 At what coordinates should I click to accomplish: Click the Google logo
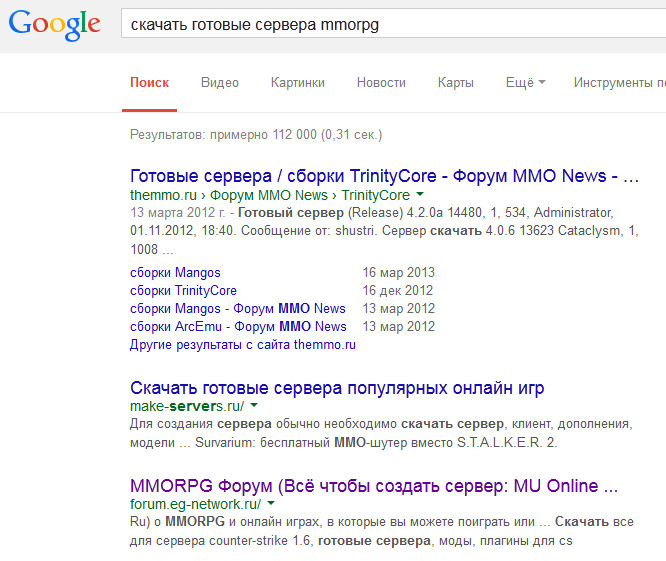pyautogui.click(x=54, y=25)
